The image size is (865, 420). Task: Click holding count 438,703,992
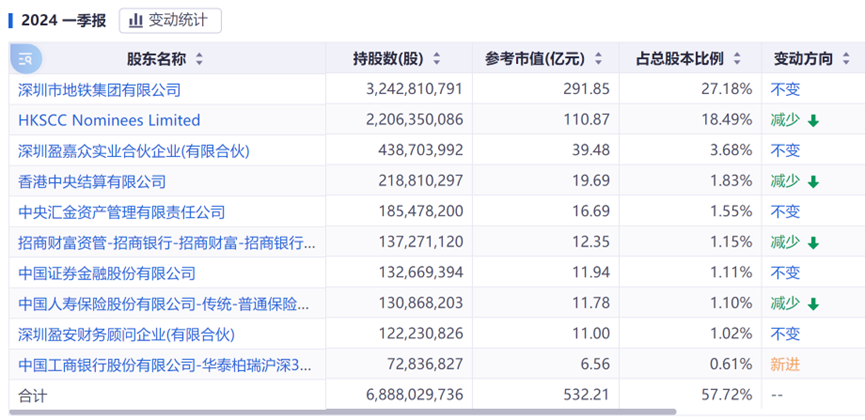tap(420, 151)
